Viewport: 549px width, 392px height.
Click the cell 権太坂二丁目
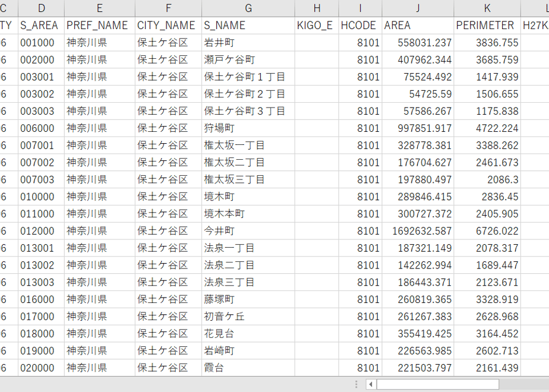tap(248, 163)
